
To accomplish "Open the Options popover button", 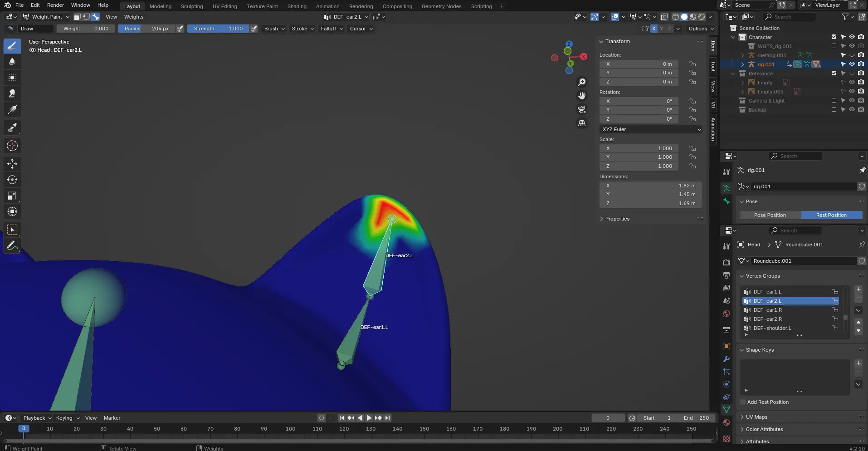I will point(701,29).
